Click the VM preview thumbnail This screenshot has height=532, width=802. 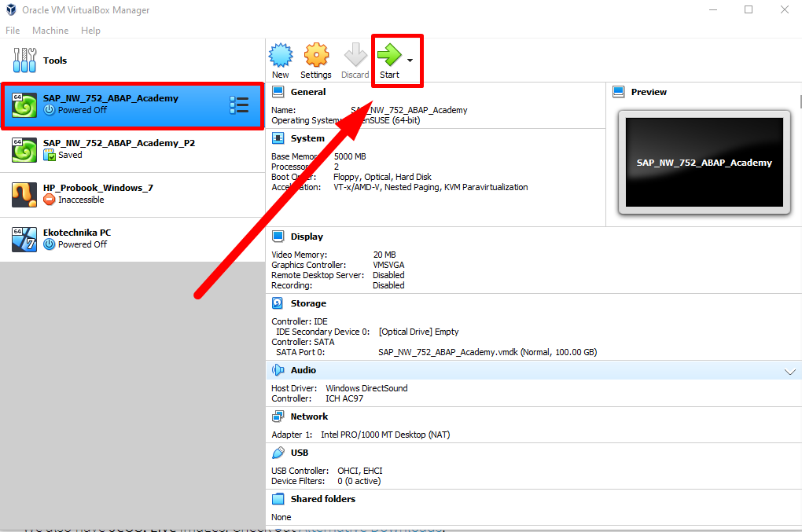click(x=705, y=163)
